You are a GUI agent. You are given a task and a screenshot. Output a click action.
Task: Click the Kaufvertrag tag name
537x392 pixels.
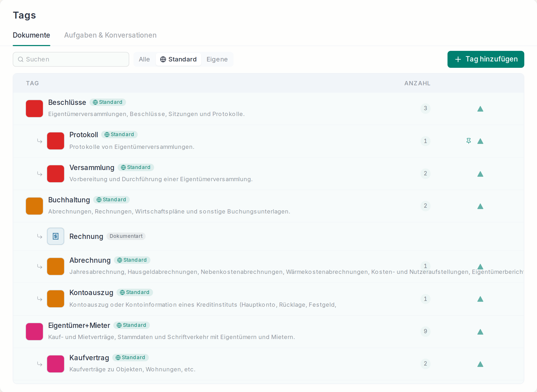click(x=89, y=358)
